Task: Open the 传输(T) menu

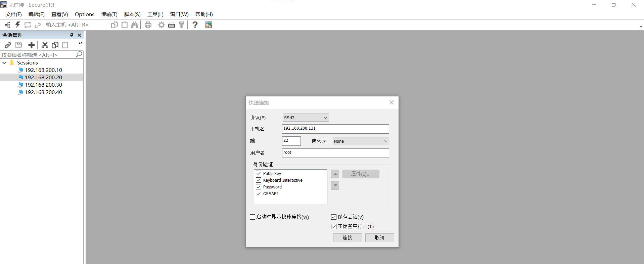Action: (109, 14)
